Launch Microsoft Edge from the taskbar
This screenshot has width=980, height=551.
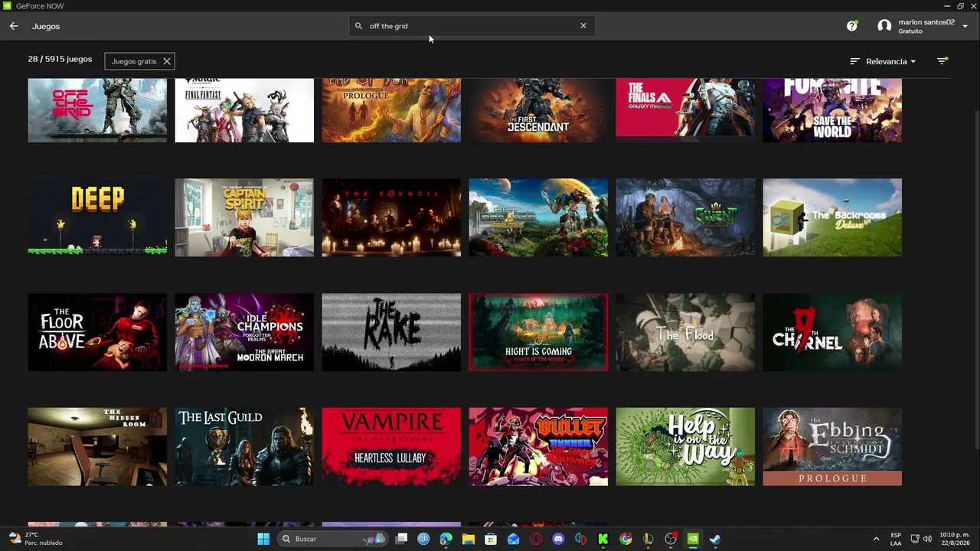[446, 539]
